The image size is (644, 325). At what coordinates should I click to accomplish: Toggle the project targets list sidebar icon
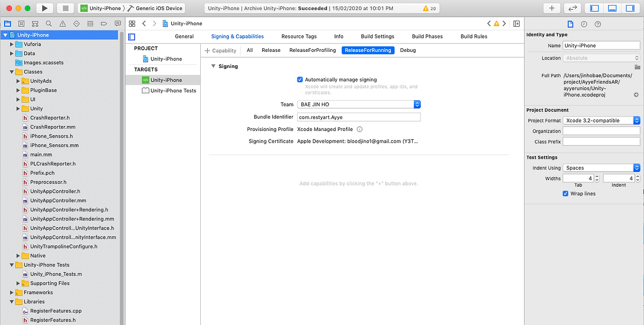pyautogui.click(x=132, y=37)
